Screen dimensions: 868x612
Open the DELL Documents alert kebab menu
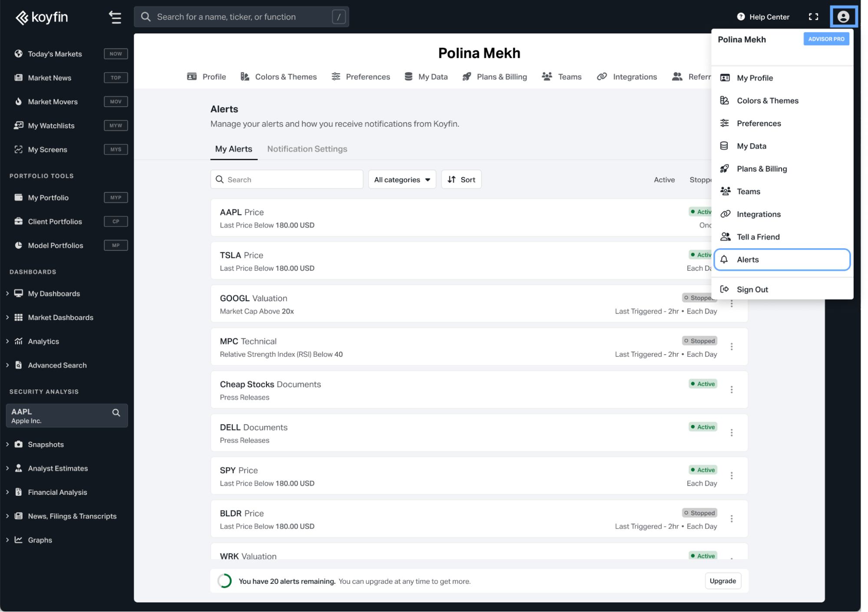(x=731, y=433)
